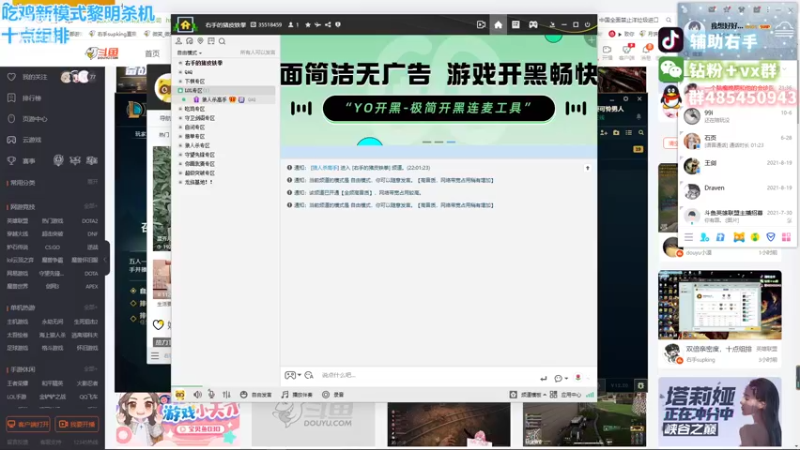Click the 播放伴奏 music button
The height and width of the screenshot is (450, 800).
tap(297, 394)
